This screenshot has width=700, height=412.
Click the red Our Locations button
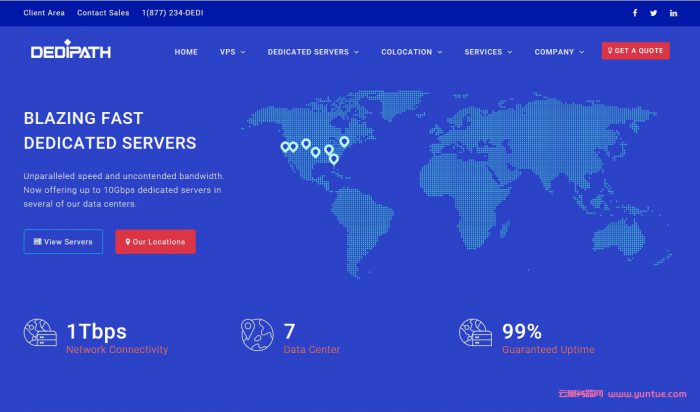point(155,242)
